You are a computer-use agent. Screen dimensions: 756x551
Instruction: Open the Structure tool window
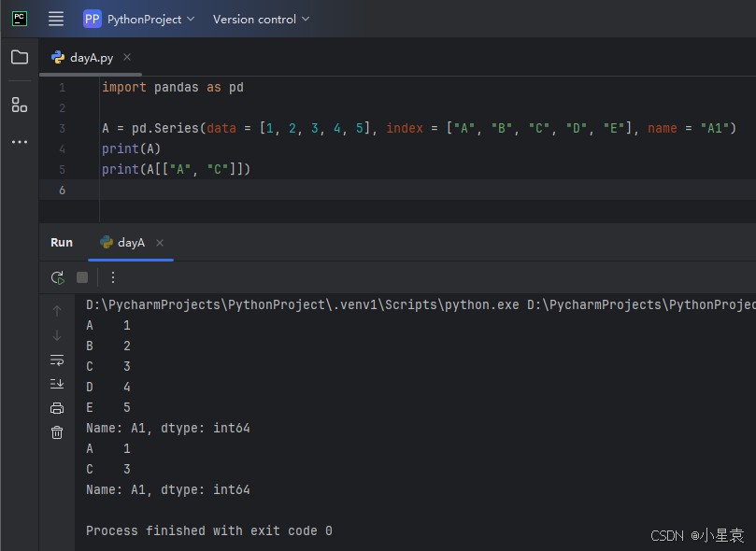(x=20, y=105)
